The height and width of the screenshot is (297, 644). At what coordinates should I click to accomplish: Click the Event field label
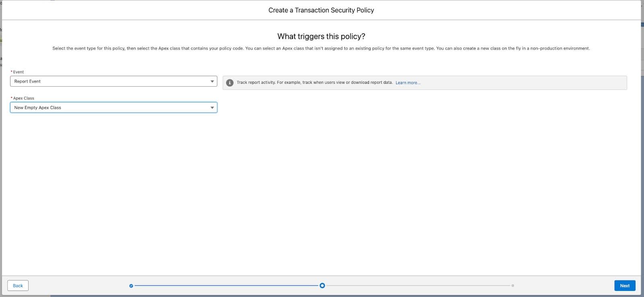coord(18,72)
